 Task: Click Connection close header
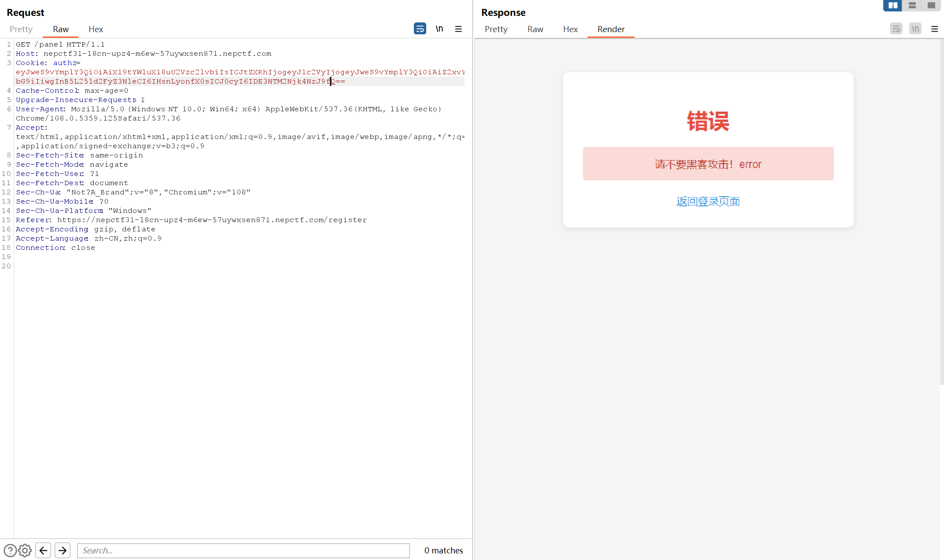tap(55, 248)
